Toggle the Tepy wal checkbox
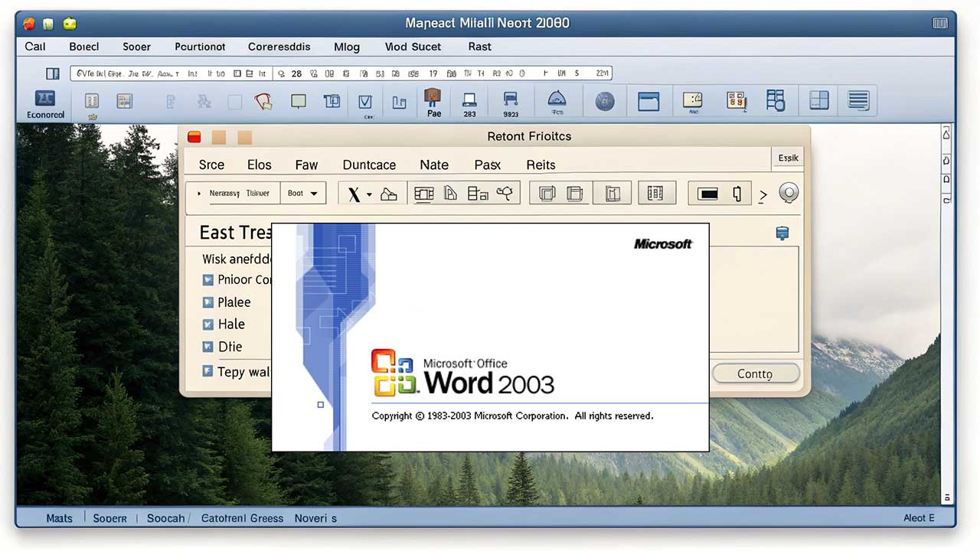The image size is (980, 551). (207, 371)
